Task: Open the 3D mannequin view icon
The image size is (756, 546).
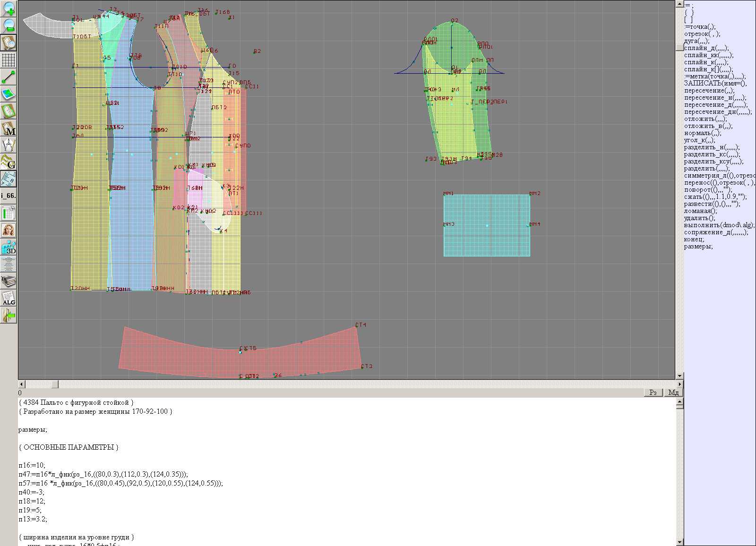Action: pyautogui.click(x=9, y=247)
